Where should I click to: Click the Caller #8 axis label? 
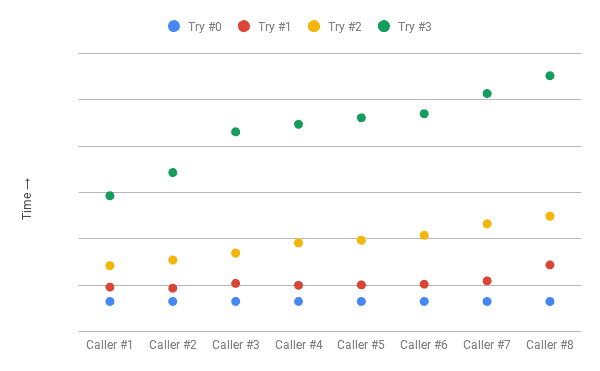(549, 345)
